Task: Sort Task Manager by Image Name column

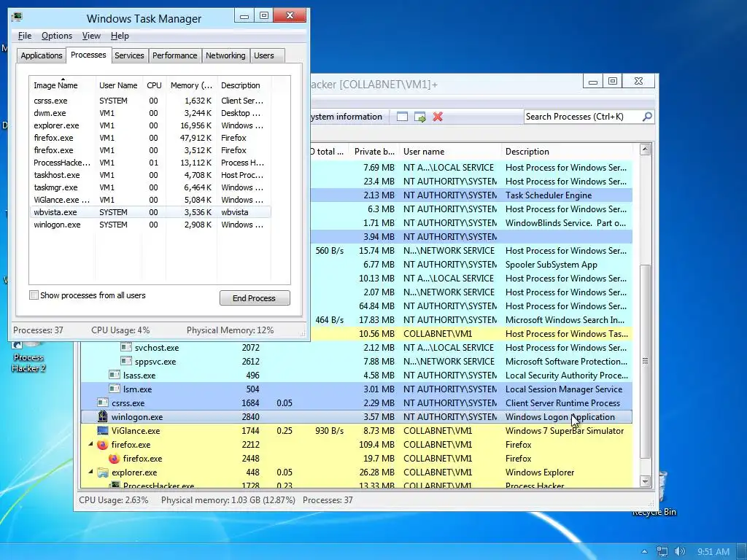Action: (63, 85)
